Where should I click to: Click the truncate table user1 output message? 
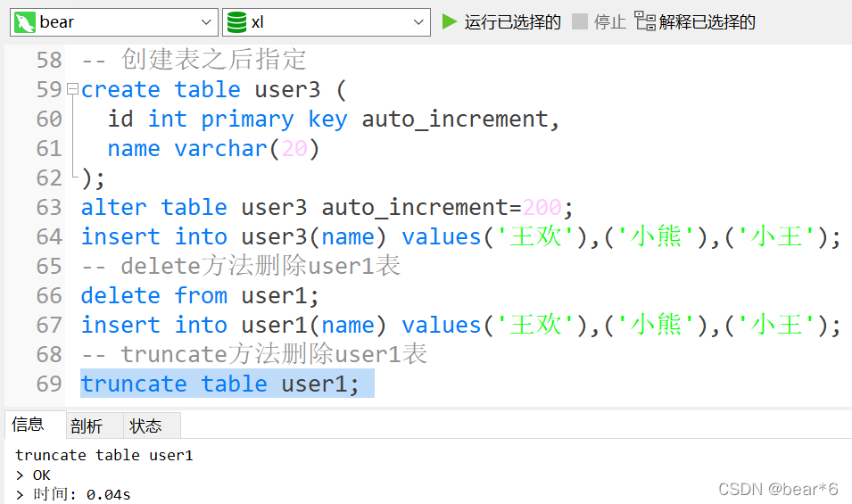coord(103,455)
